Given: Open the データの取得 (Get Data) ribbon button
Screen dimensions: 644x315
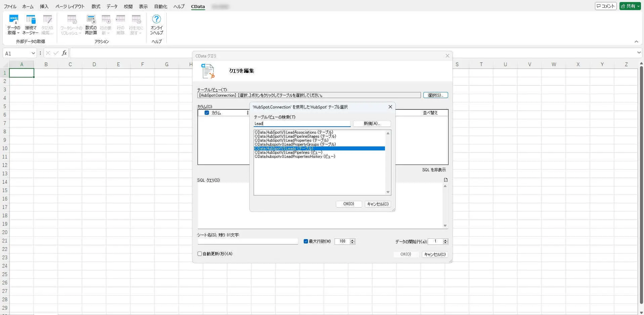Looking at the screenshot, I should pos(14,25).
